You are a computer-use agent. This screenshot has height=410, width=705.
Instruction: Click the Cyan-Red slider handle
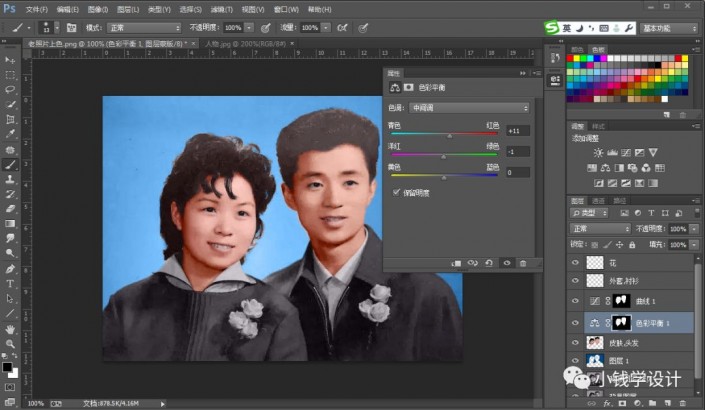[x=450, y=136]
